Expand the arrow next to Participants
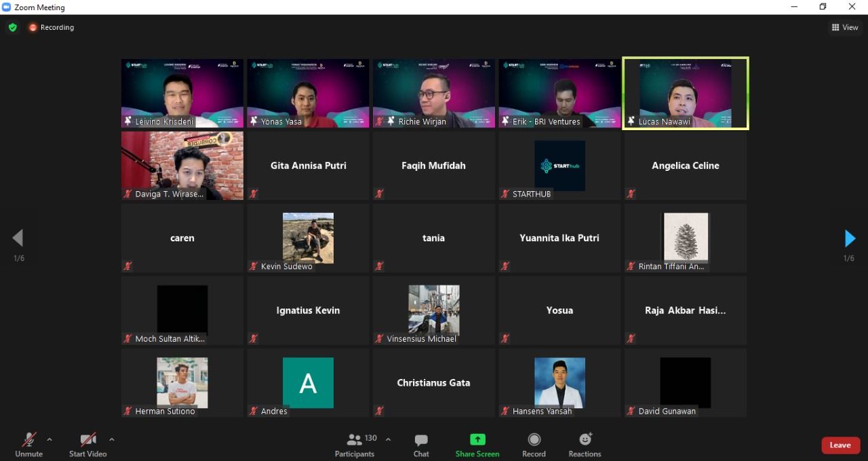The image size is (868, 461). click(388, 439)
